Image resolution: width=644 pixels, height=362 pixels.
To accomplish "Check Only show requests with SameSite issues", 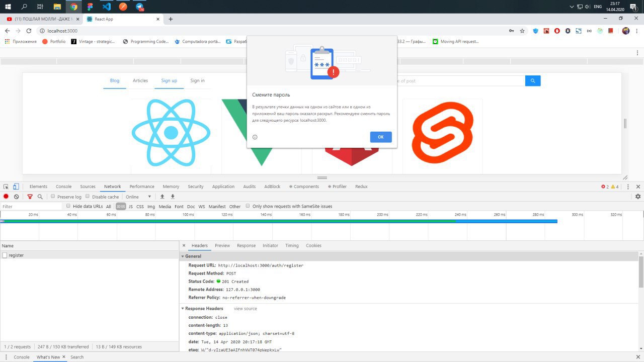I will 248,206.
